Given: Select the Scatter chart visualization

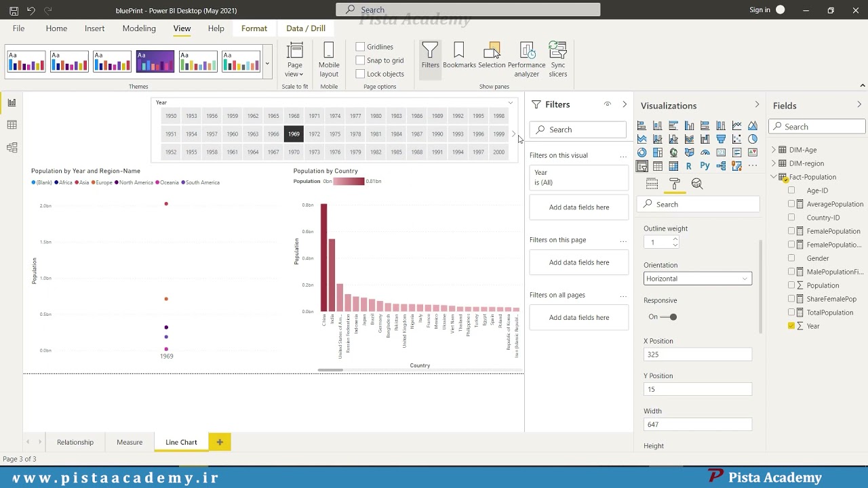Looking at the screenshot, I should [x=736, y=139].
